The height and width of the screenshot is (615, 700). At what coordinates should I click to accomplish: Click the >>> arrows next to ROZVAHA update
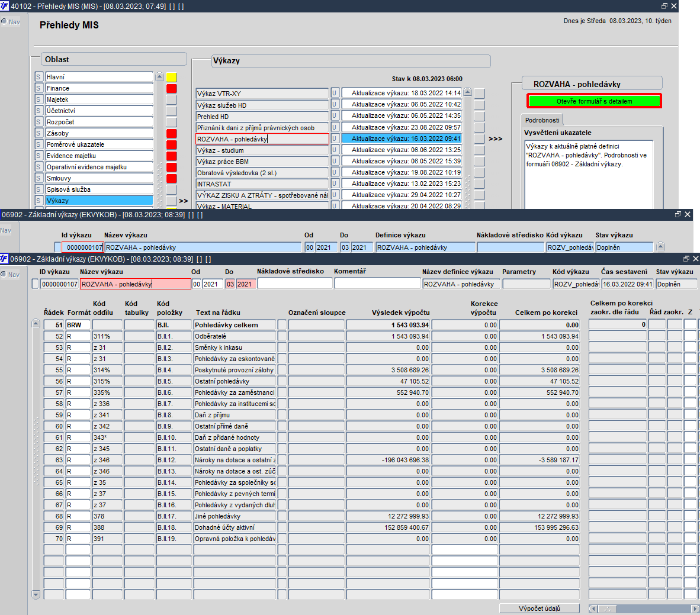pyautogui.click(x=496, y=139)
